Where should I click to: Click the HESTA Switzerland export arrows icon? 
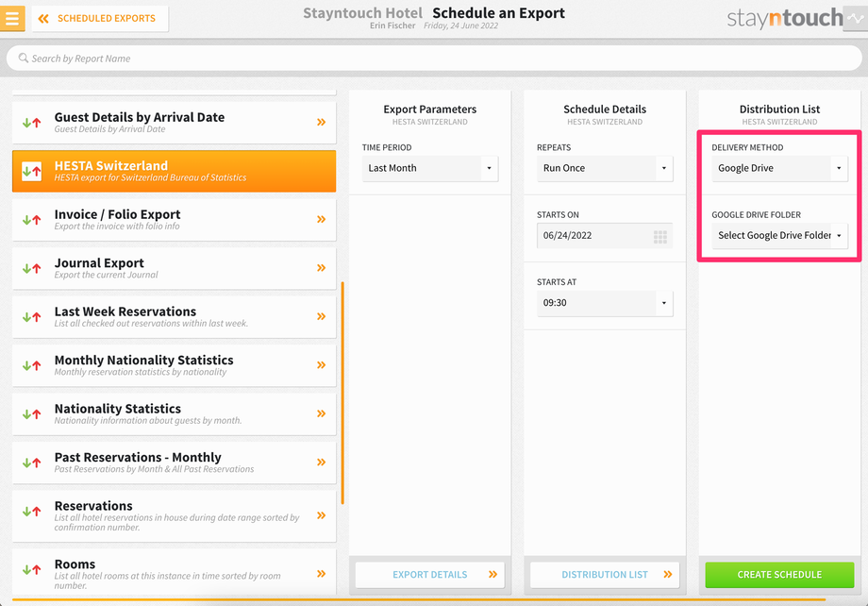pyautogui.click(x=31, y=171)
